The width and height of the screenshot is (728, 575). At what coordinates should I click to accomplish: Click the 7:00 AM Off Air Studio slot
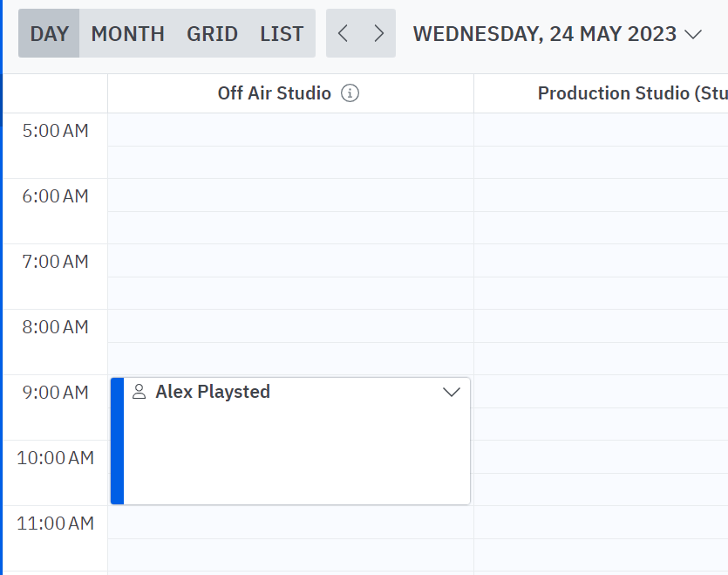(290, 261)
